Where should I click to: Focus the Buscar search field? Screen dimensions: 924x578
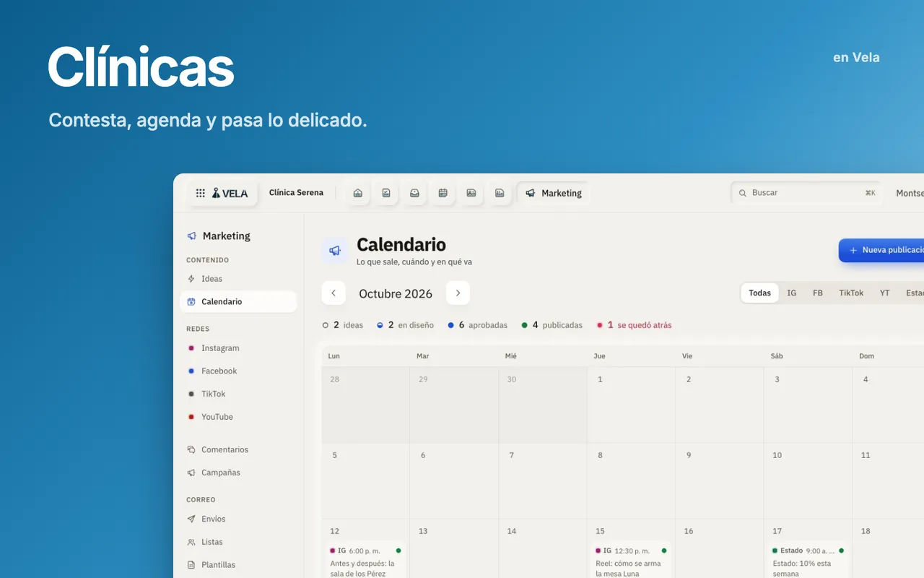[806, 193]
